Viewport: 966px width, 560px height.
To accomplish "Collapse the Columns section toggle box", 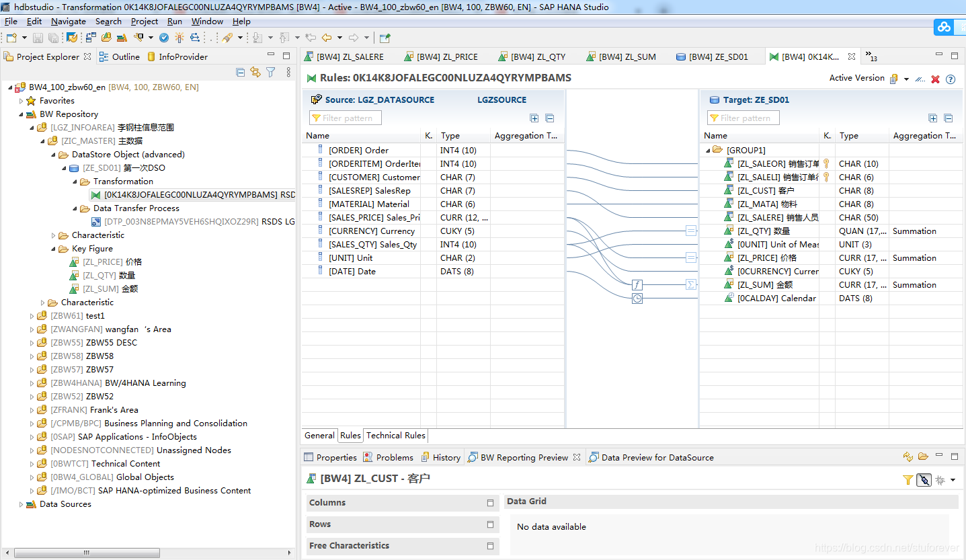I will point(490,503).
